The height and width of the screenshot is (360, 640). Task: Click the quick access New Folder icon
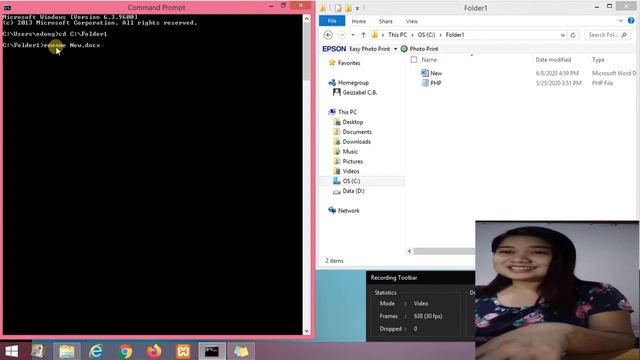point(348,8)
